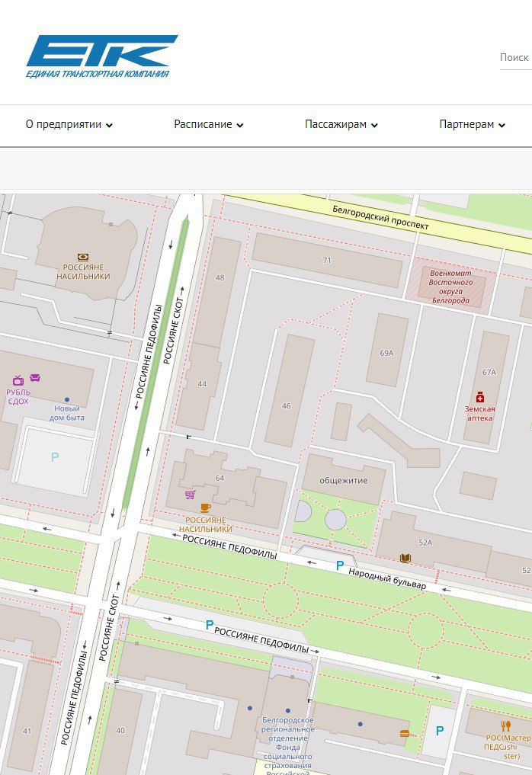Click the parking icon on Народный бульвар
Screen dimensions: 532x775
pos(340,565)
